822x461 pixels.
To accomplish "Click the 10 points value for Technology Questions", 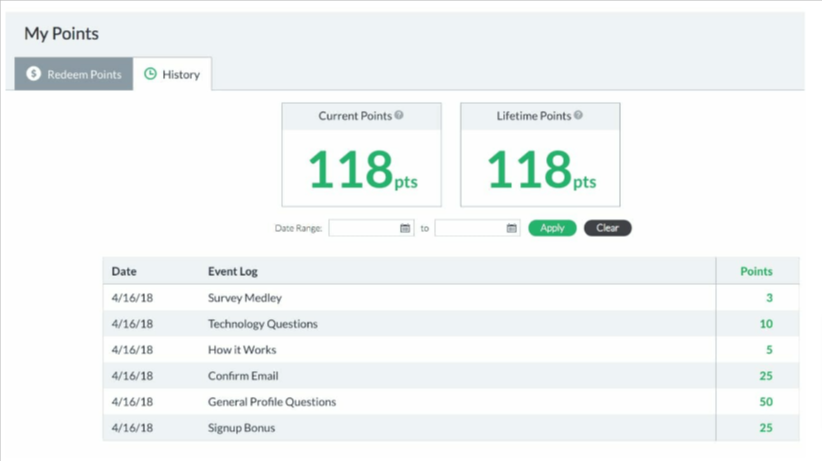I will [766, 324].
